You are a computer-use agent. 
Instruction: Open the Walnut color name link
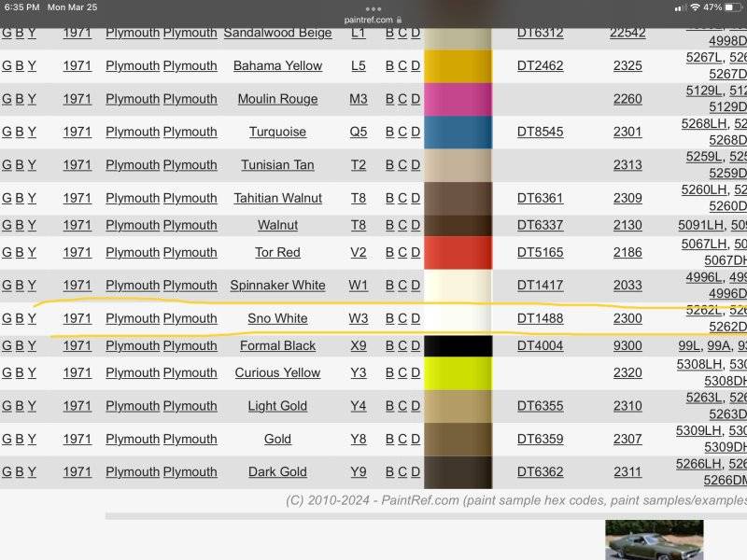click(277, 225)
